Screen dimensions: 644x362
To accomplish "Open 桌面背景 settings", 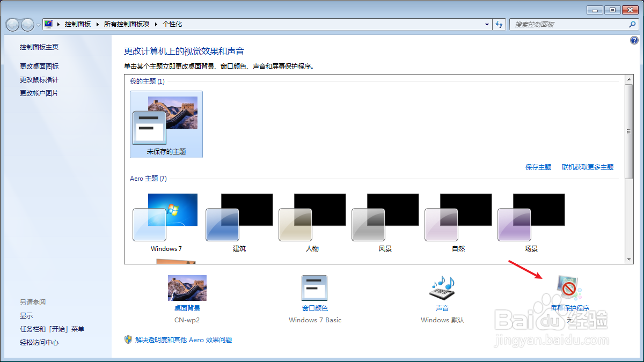I will point(187,287).
